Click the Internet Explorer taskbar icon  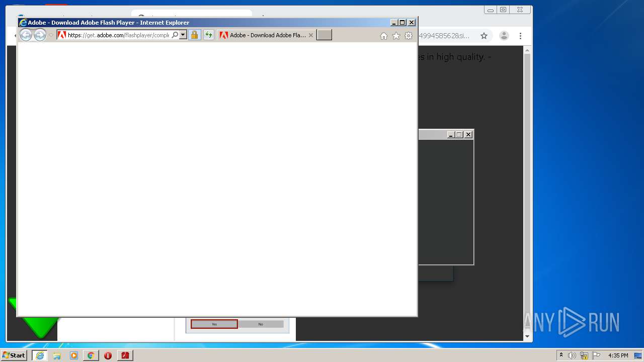pyautogui.click(x=40, y=355)
